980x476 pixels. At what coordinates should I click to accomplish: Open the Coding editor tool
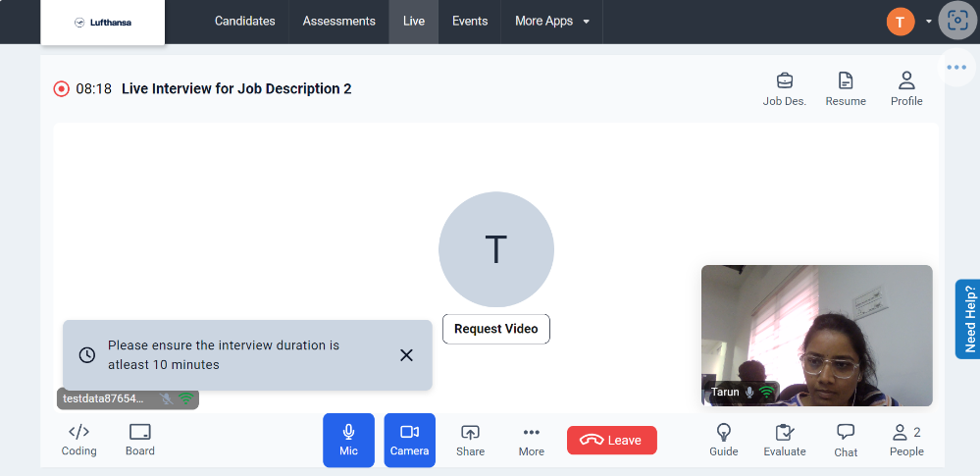pos(78,441)
